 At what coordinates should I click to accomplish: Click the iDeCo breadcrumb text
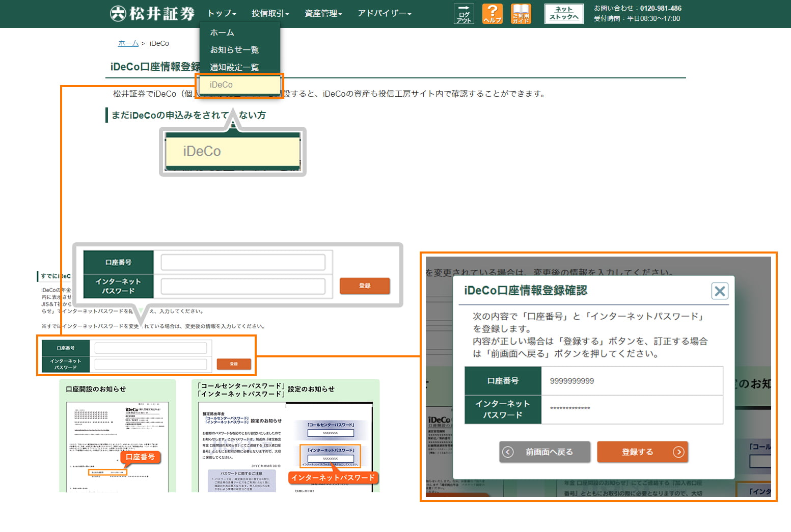pos(159,43)
